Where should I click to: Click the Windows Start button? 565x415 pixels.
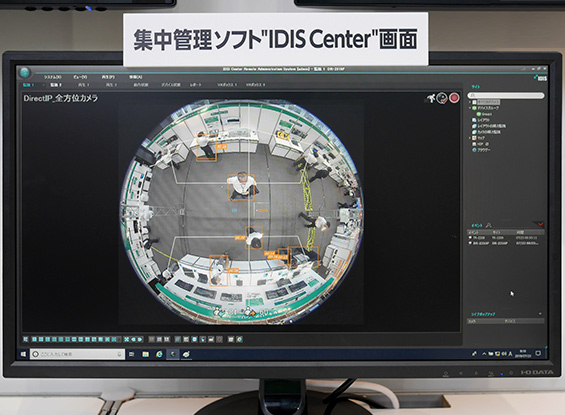(24, 354)
